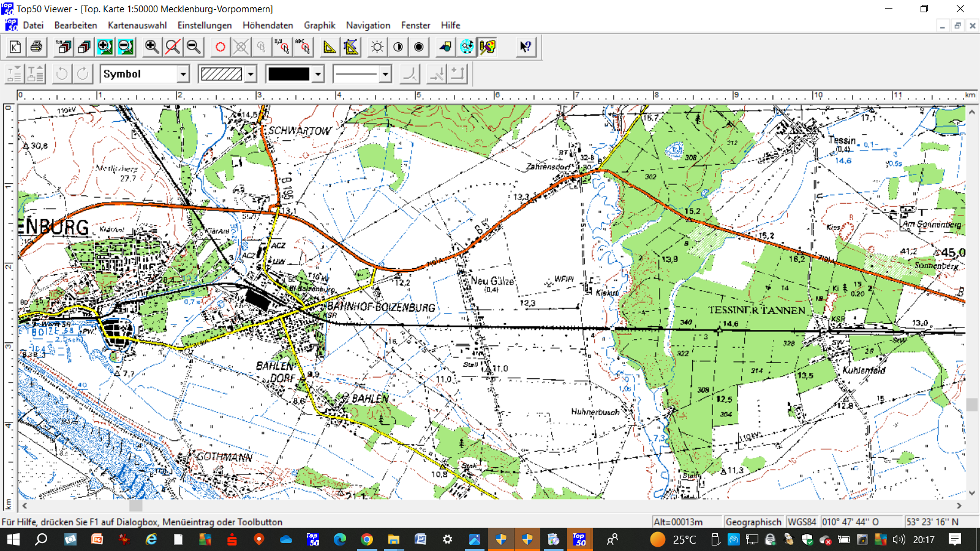Toggle the sun brightness button
The width and height of the screenshot is (980, 551).
tap(377, 47)
